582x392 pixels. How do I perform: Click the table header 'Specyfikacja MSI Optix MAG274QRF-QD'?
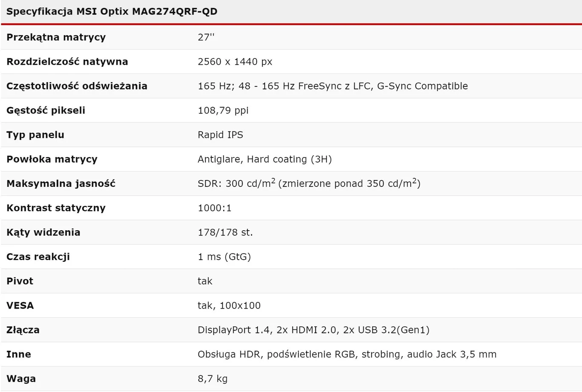click(112, 11)
